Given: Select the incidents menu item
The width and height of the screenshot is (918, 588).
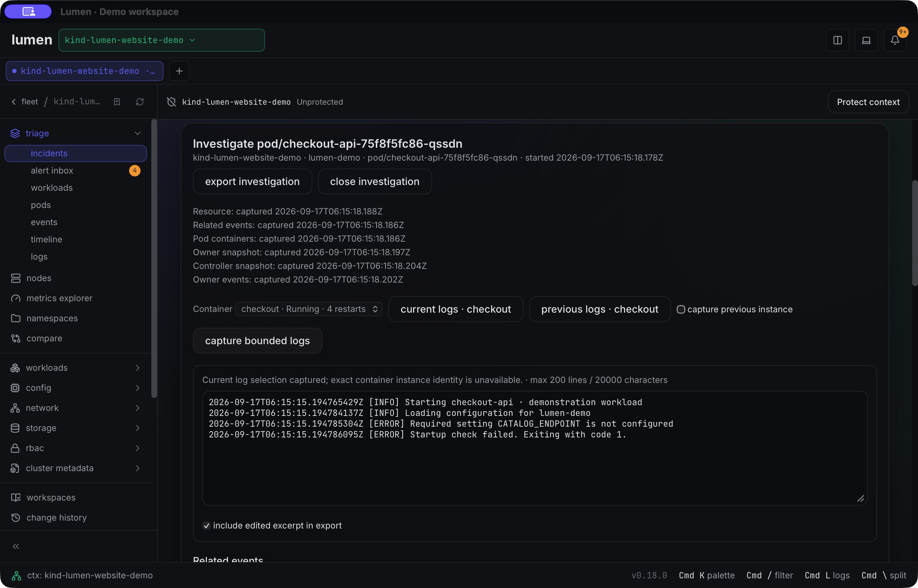Looking at the screenshot, I should point(76,153).
